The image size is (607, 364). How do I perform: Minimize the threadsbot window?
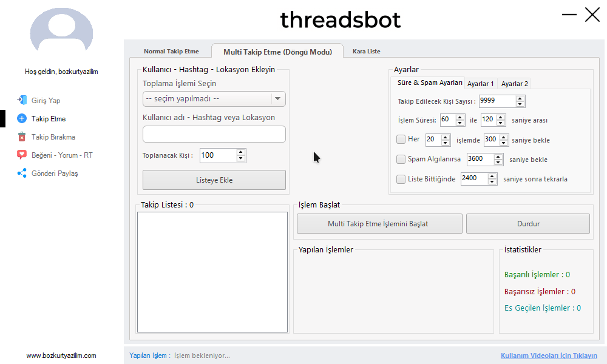click(569, 15)
